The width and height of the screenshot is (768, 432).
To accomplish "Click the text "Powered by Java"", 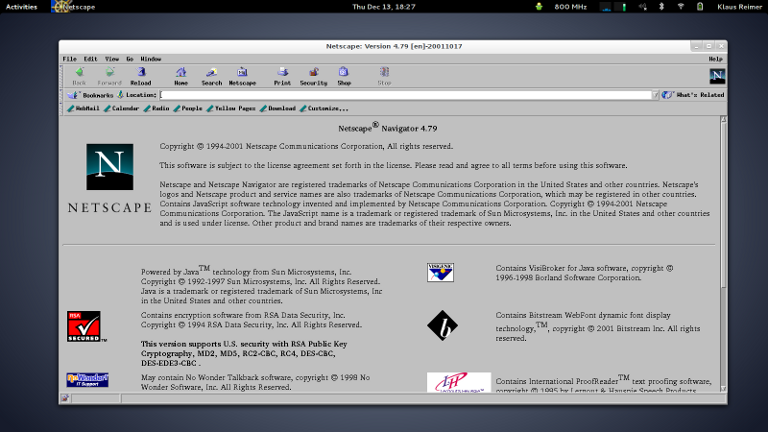I will (x=170, y=272).
